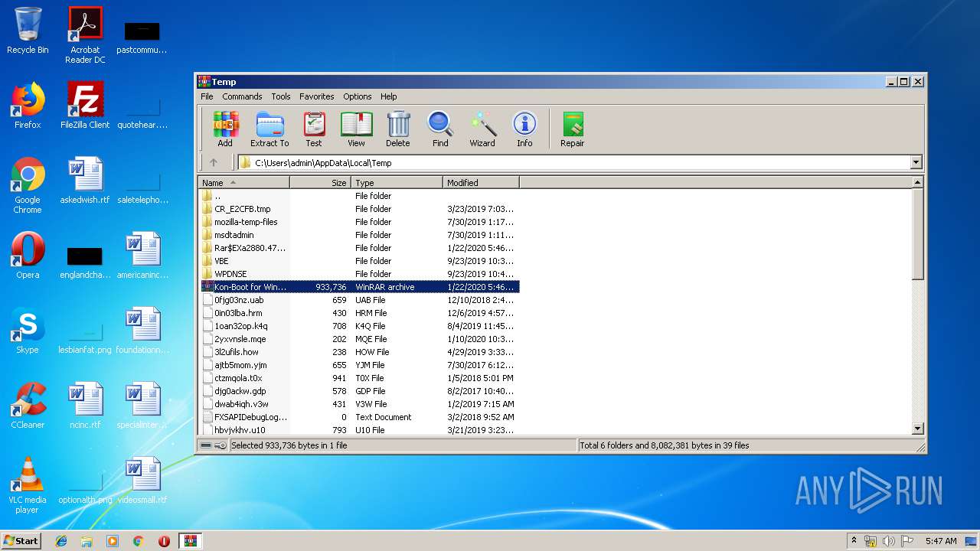Launch Skype desktop shortcut
Viewport: 980px width, 551px height.
[x=28, y=331]
